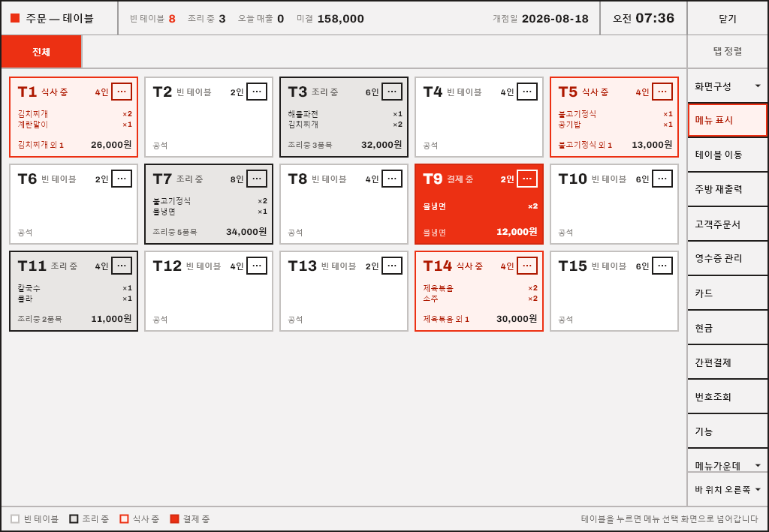Click T1 total 26,000원

tap(111, 145)
